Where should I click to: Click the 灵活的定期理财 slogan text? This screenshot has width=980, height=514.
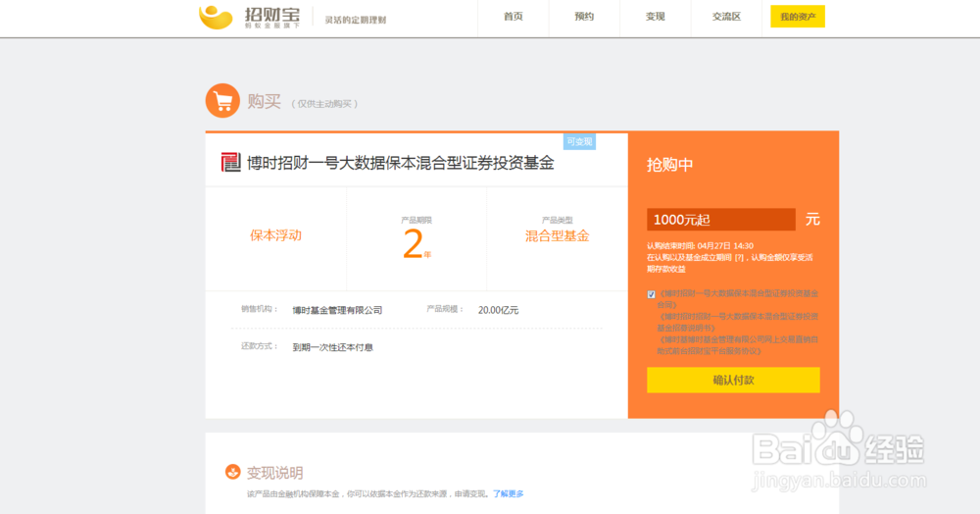tap(355, 20)
